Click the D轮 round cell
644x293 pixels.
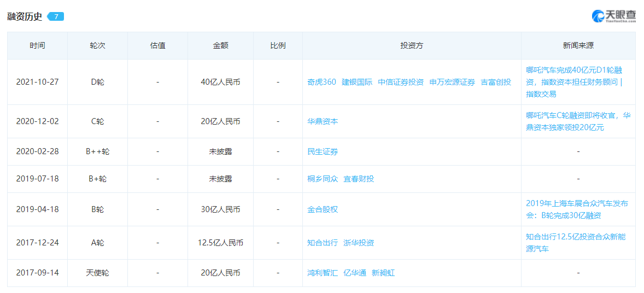(x=97, y=82)
